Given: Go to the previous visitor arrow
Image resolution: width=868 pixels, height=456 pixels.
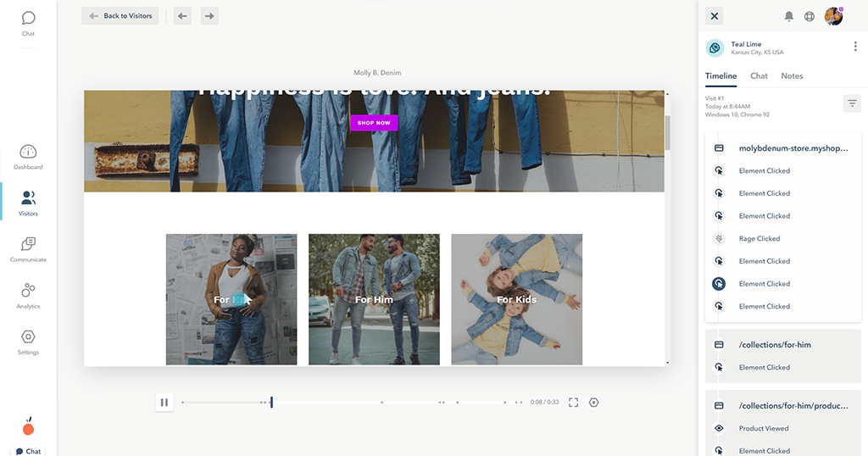Looking at the screenshot, I should pos(182,16).
